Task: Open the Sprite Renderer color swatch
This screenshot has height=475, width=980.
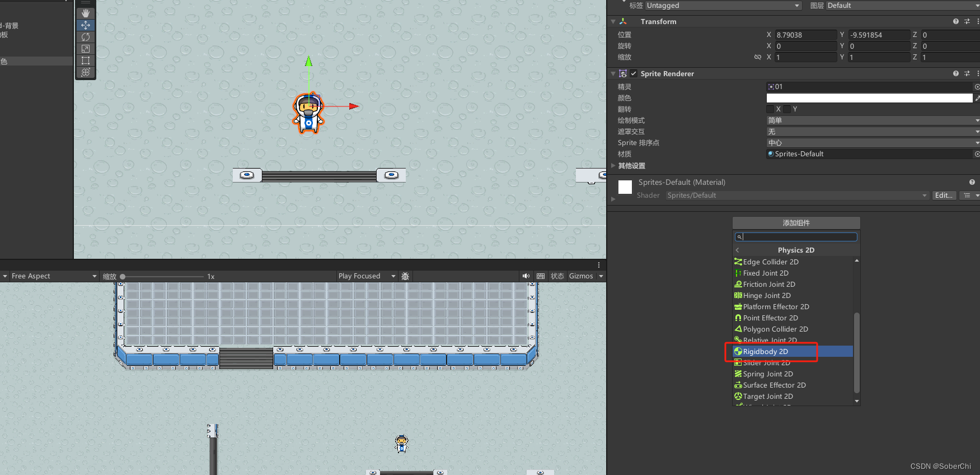Action: pyautogui.click(x=869, y=98)
